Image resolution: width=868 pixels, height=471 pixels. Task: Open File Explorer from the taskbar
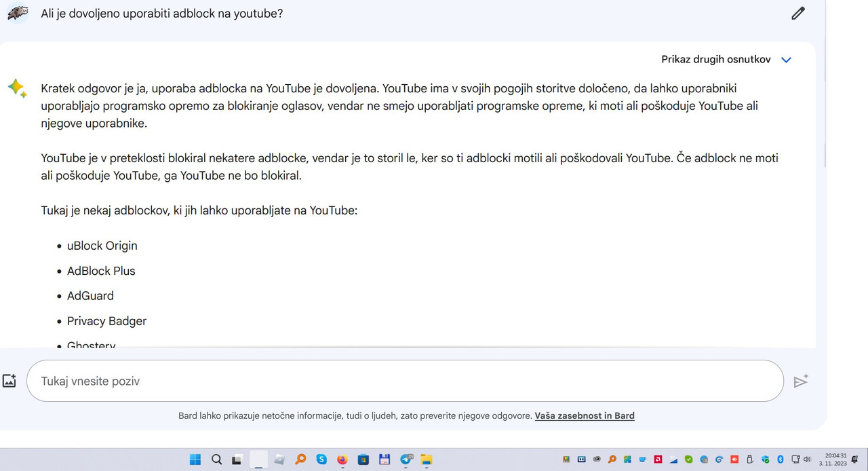click(x=427, y=459)
